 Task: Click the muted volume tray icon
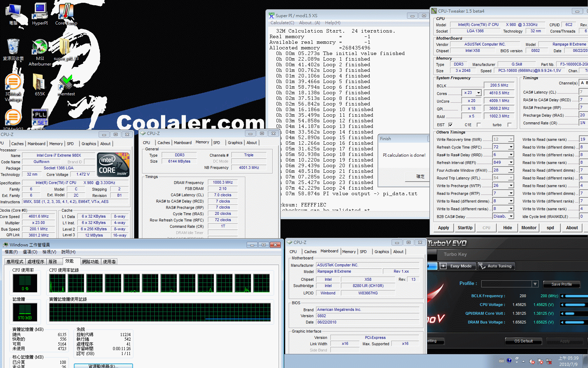coord(532,361)
